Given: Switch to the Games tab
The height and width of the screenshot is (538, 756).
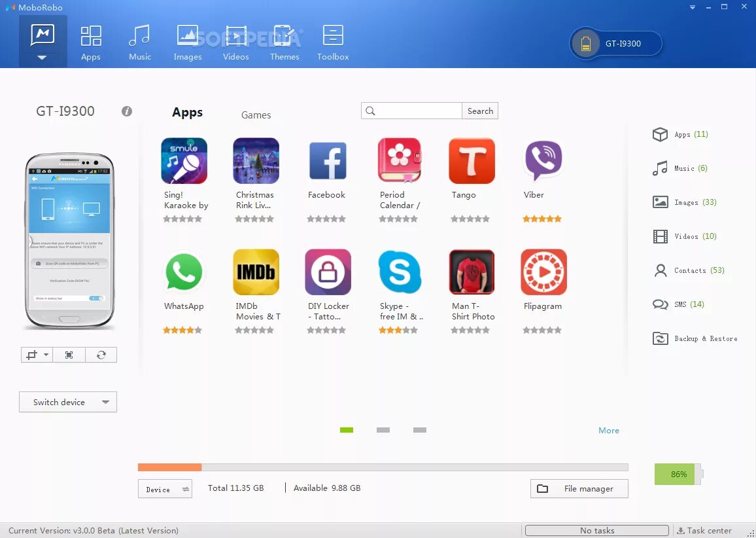Looking at the screenshot, I should (256, 115).
